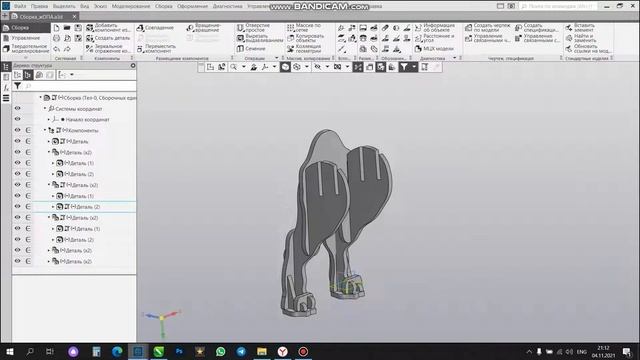Add a new document tab with the plus
This screenshot has height=360, width=640.
point(4,16)
